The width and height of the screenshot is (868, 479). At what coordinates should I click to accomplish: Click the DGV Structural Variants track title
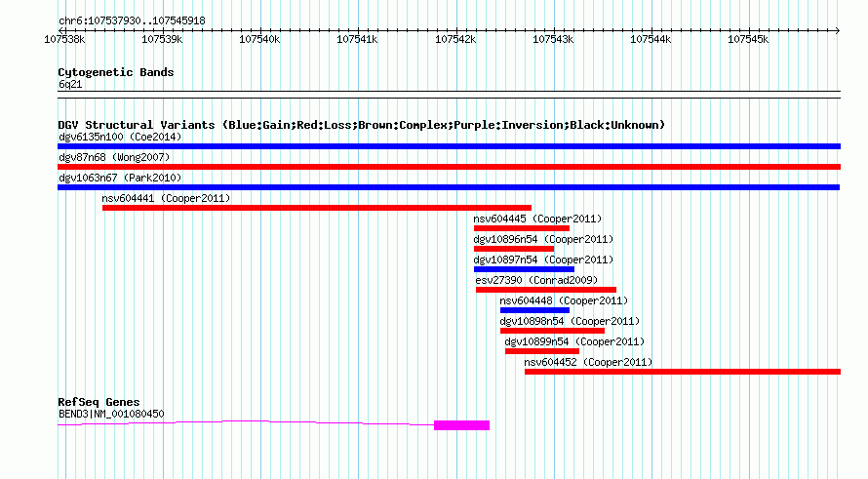(x=362, y=125)
